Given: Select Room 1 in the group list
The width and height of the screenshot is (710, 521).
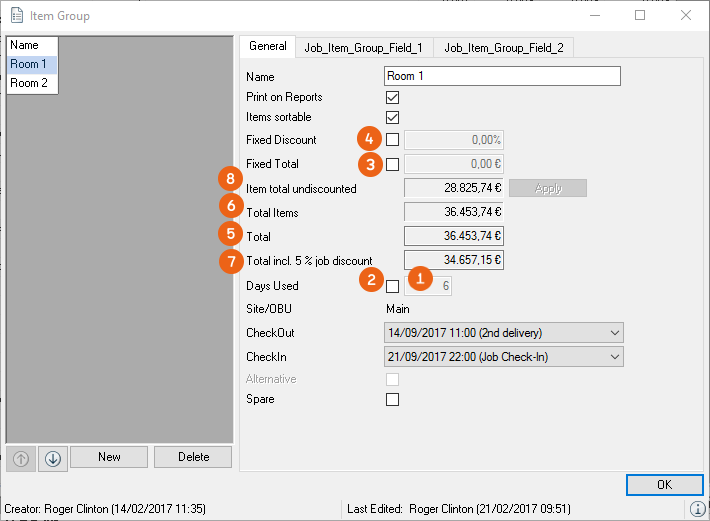Looking at the screenshot, I should click(30, 64).
